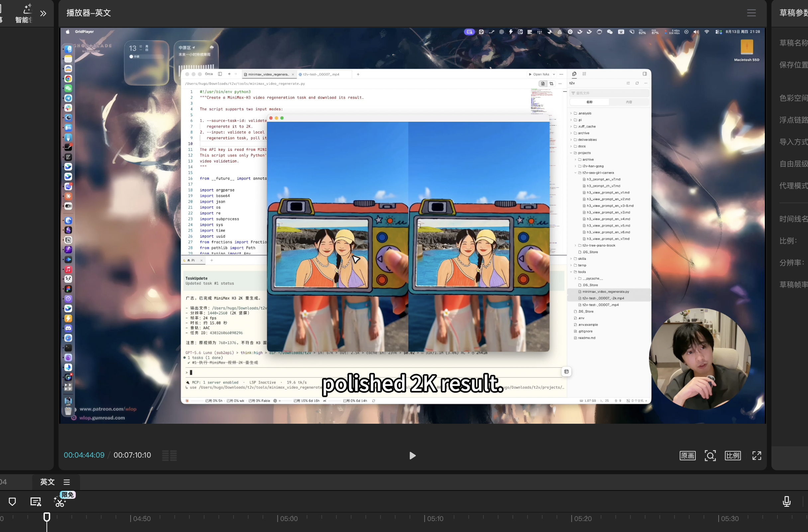Click the volume icon in the menu bar
The width and height of the screenshot is (808, 532).
(x=696, y=32)
